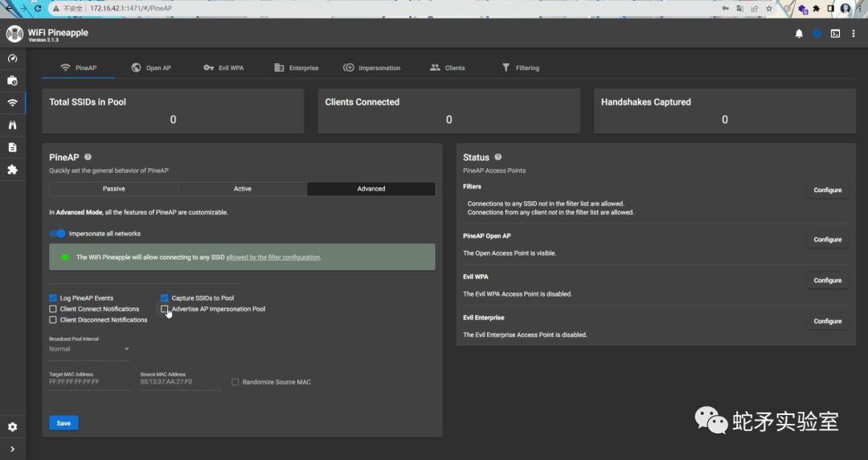Click Status help question mark icon

click(497, 157)
